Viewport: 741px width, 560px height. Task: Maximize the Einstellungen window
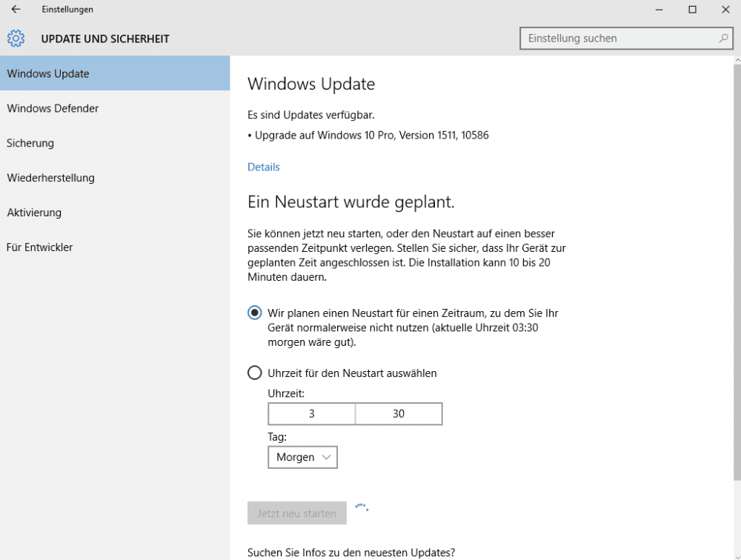(692, 10)
